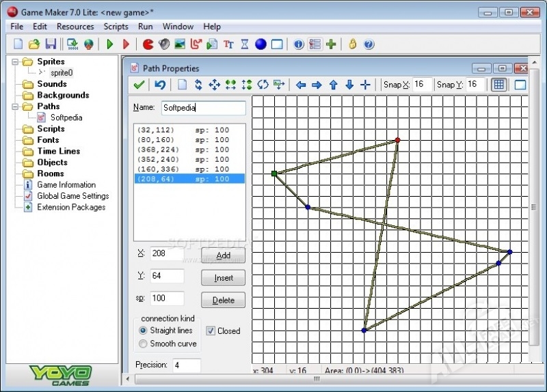Collapse the Paths folder in tree
Image resolution: width=547 pixels, height=392 pixels.
click(15, 107)
